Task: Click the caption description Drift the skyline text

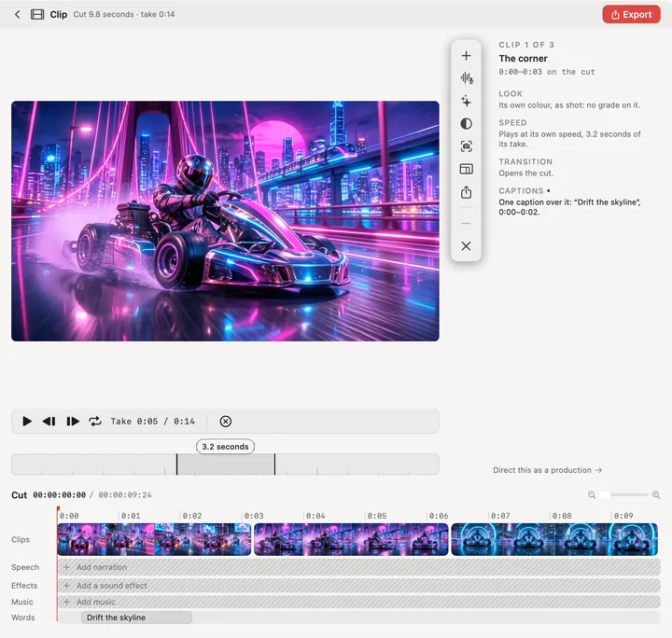Action: click(569, 207)
